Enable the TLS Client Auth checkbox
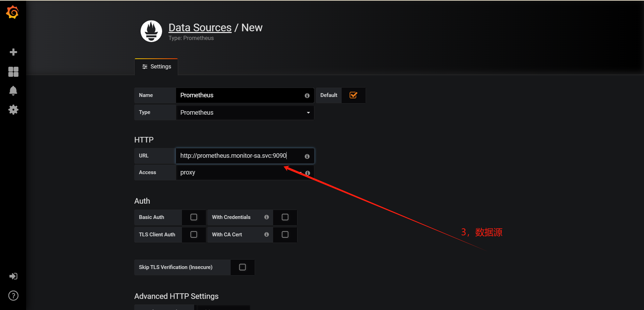 click(194, 235)
